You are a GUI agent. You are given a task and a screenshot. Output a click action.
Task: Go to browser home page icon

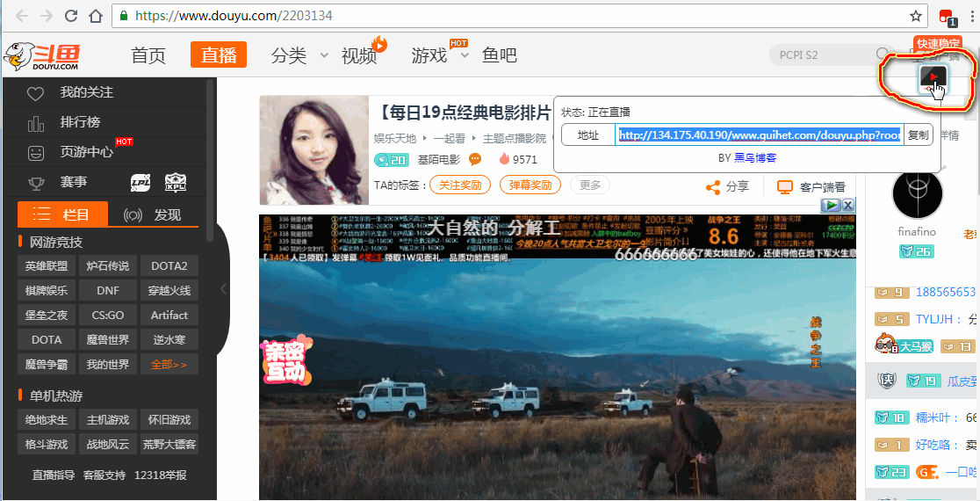click(x=95, y=16)
